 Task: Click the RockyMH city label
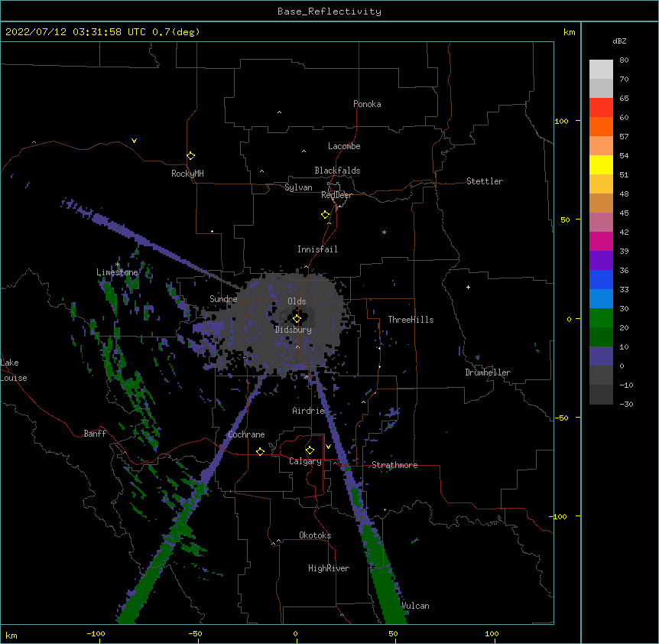click(187, 174)
